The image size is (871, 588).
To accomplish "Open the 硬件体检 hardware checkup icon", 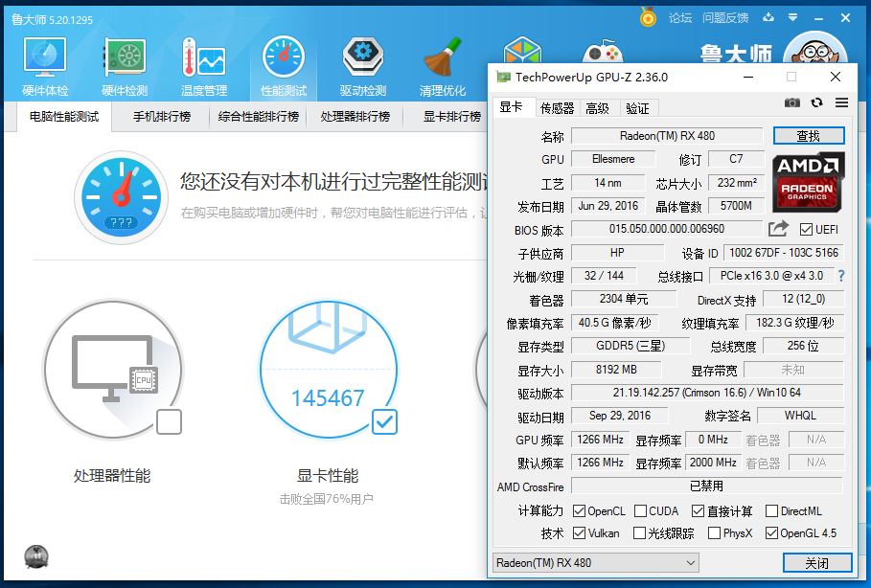I will click(x=45, y=66).
